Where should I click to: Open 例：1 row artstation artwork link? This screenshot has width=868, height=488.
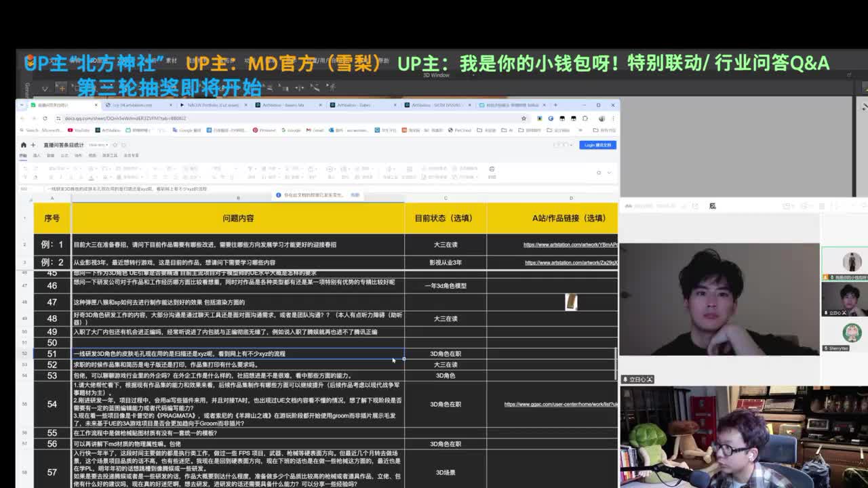[570, 245]
